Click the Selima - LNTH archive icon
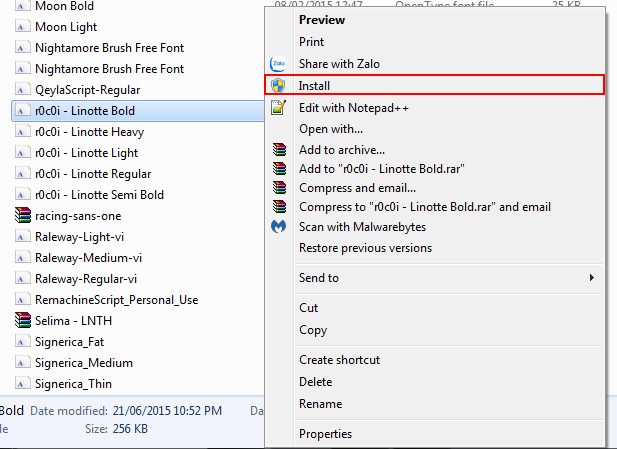This screenshot has width=617, height=449. pos(23,320)
